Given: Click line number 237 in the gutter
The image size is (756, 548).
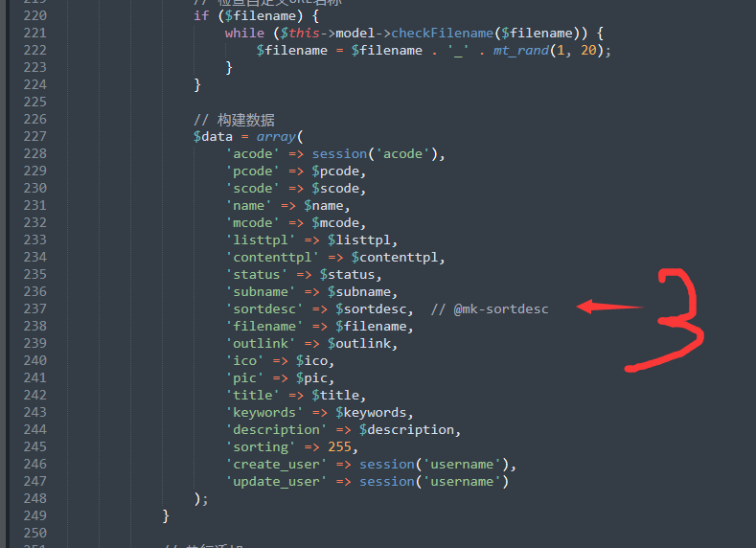Looking at the screenshot, I should [x=35, y=308].
